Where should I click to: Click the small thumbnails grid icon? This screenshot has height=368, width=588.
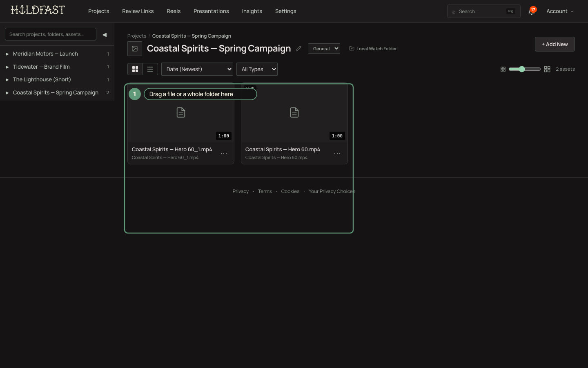tap(503, 69)
